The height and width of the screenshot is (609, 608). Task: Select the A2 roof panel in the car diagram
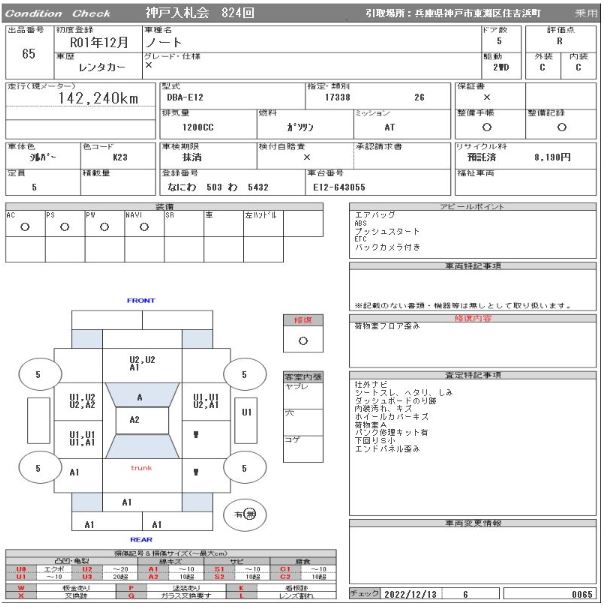(x=134, y=420)
